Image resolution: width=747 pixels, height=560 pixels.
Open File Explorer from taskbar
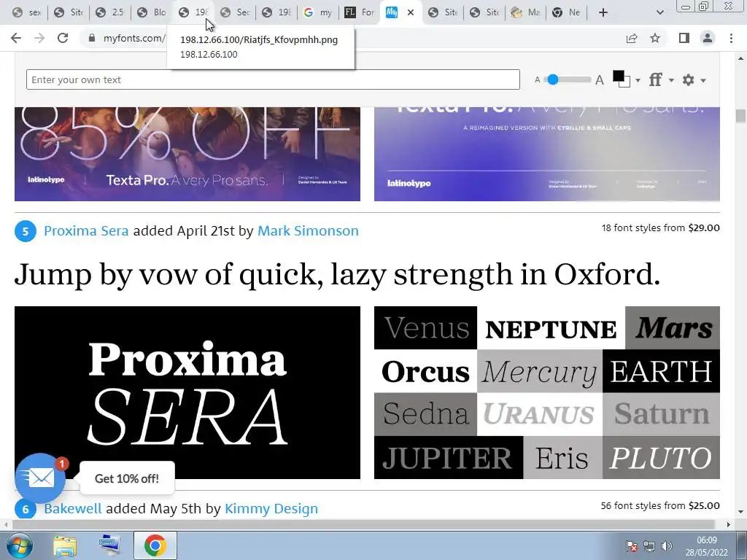click(65, 545)
